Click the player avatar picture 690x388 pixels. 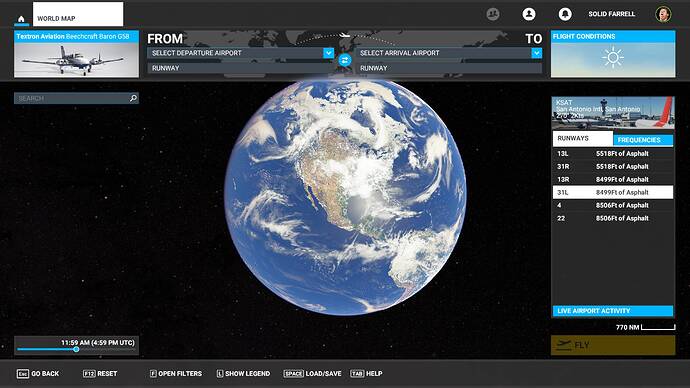click(x=663, y=14)
